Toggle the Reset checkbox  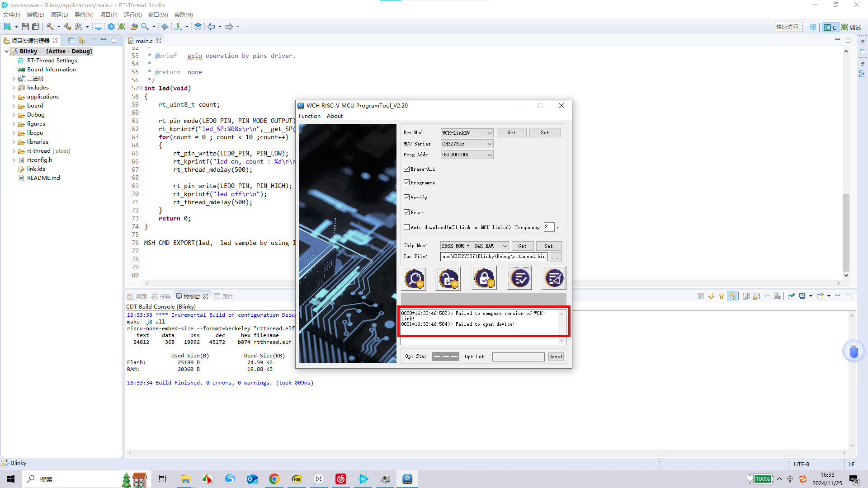pos(406,212)
